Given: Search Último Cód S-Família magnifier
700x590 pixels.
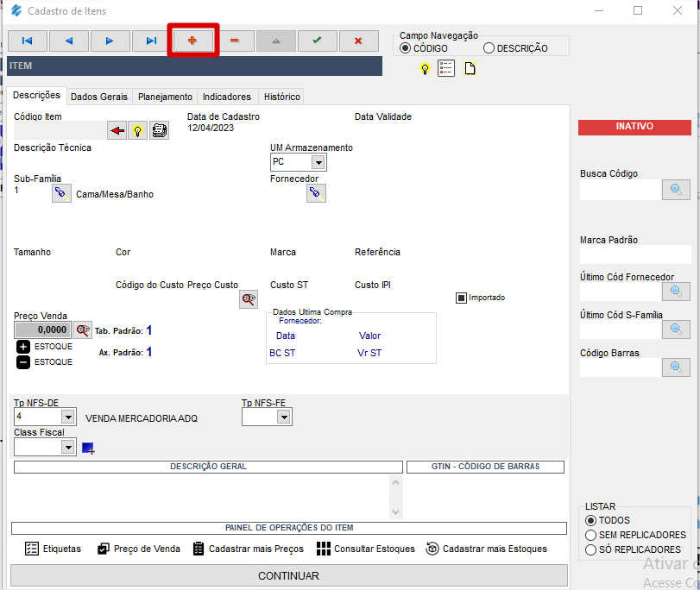Looking at the screenshot, I should pyautogui.click(x=676, y=330).
